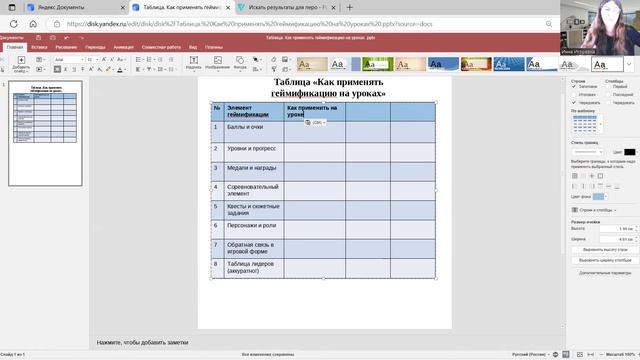
Task: Toggle strikethrough text formatting
Action: click(82, 69)
